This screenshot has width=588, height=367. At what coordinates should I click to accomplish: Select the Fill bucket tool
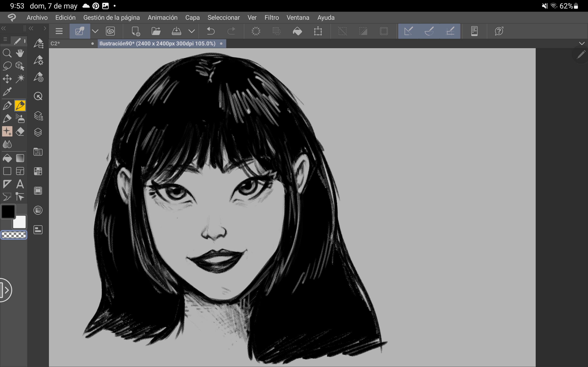[x=7, y=158]
